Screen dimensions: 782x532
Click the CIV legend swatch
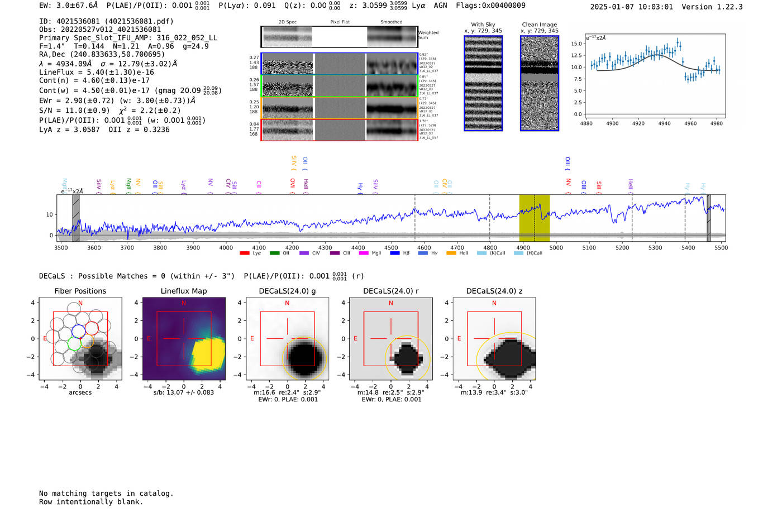point(304,253)
